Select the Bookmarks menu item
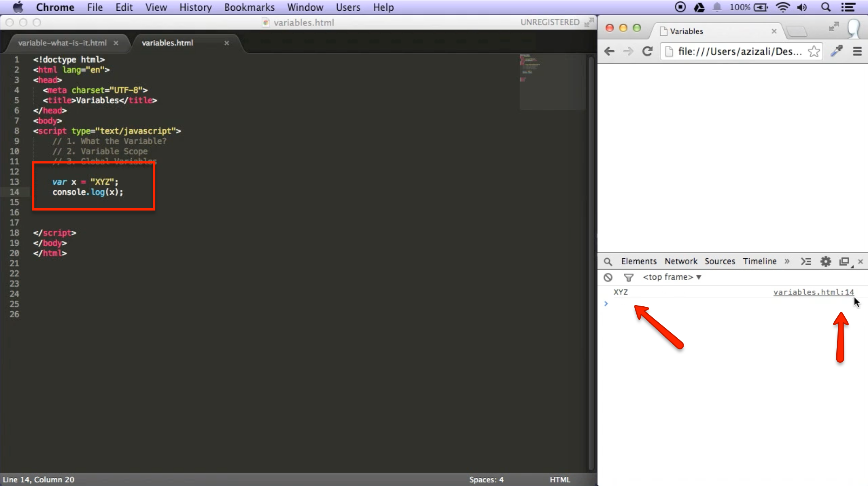The width and height of the screenshot is (868, 486). 248,7
